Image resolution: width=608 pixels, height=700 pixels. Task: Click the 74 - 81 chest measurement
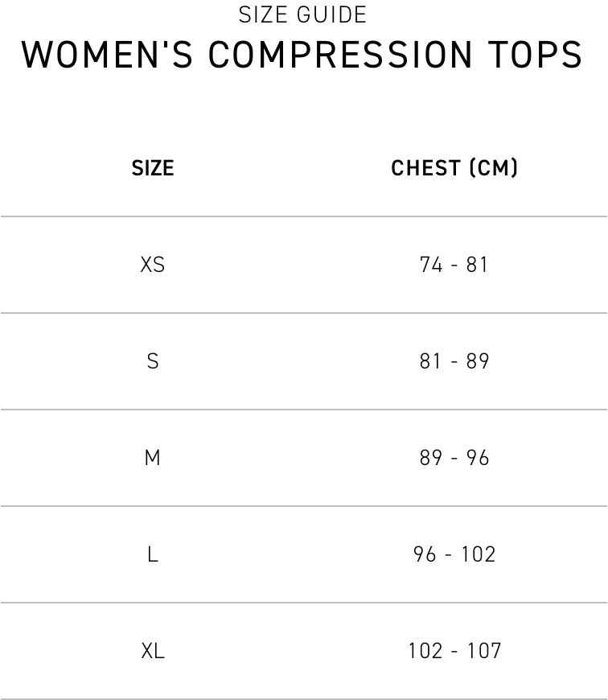pos(454,265)
